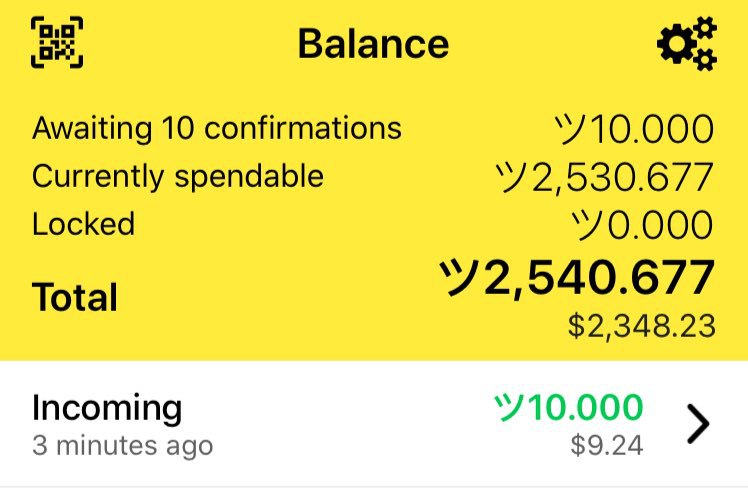Image resolution: width=748 pixels, height=494 pixels.
Task: Open the settings gears icon
Action: (x=687, y=43)
